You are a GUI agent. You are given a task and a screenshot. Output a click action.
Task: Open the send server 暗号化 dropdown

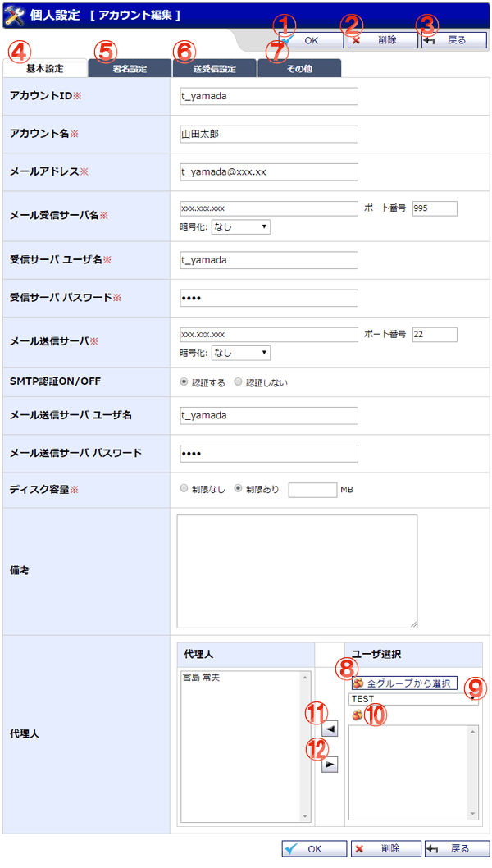241,353
